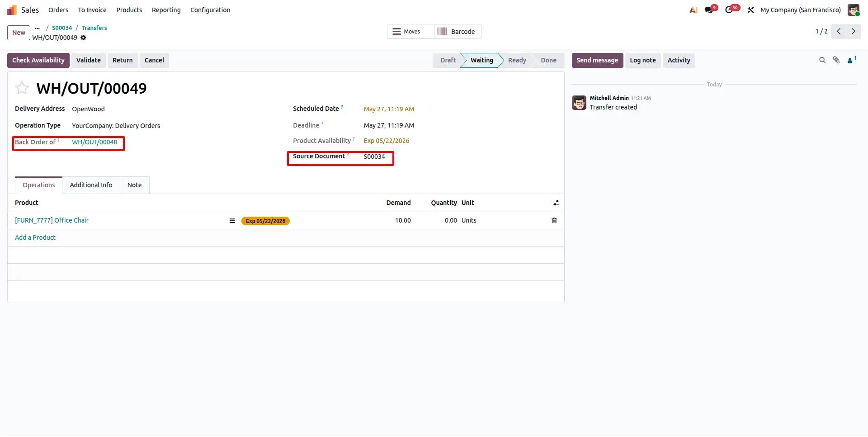
Task: Edit the Demand value 10.00
Action: pos(403,220)
